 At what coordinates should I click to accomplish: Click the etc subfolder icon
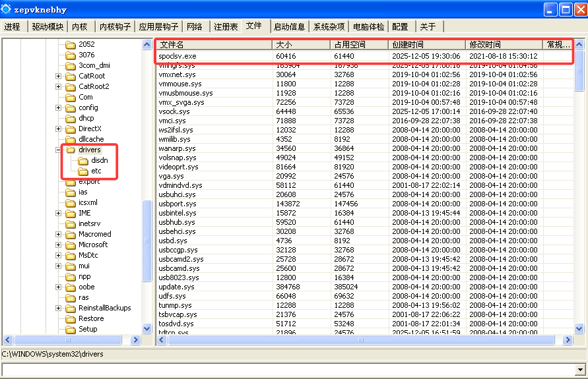[x=82, y=171]
